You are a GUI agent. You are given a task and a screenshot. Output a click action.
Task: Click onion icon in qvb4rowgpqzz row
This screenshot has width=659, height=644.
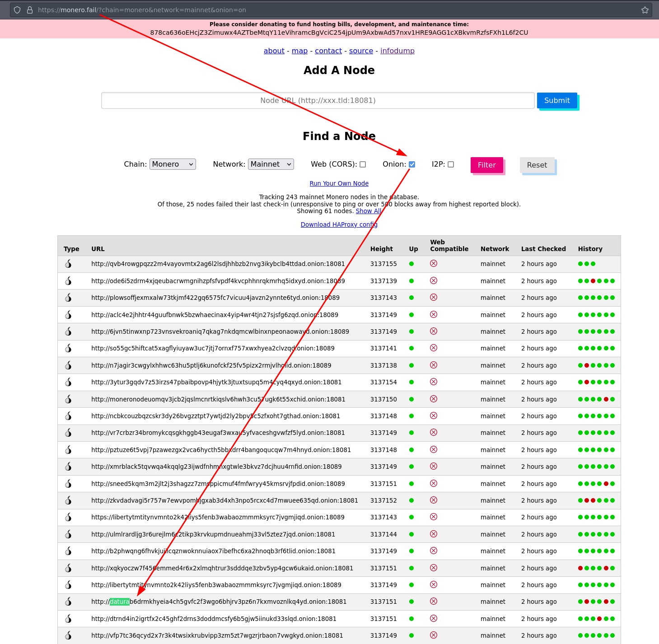pyautogui.click(x=68, y=264)
